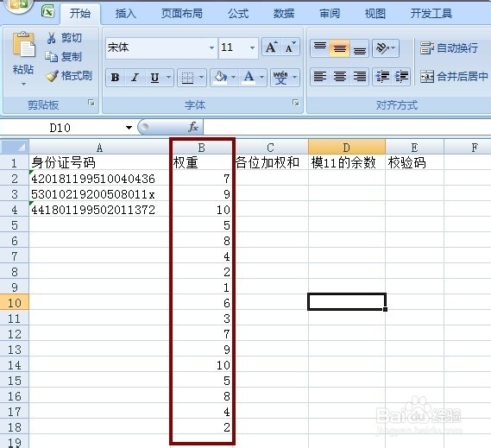Open the phonetic guide dropdown arrow
Image resolution: width=491 pixels, height=448 pixels.
294,78
